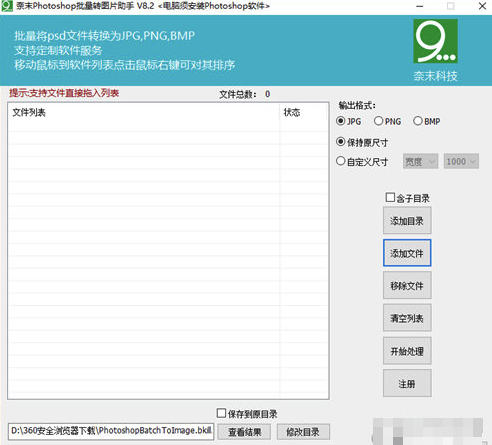Image resolution: width=492 pixels, height=445 pixels.
Task: Click the 输出格式 label
Action: [x=357, y=106]
